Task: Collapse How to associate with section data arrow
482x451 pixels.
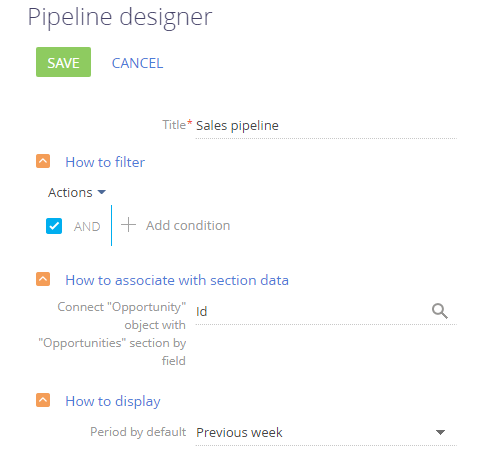Action: pos(43,279)
